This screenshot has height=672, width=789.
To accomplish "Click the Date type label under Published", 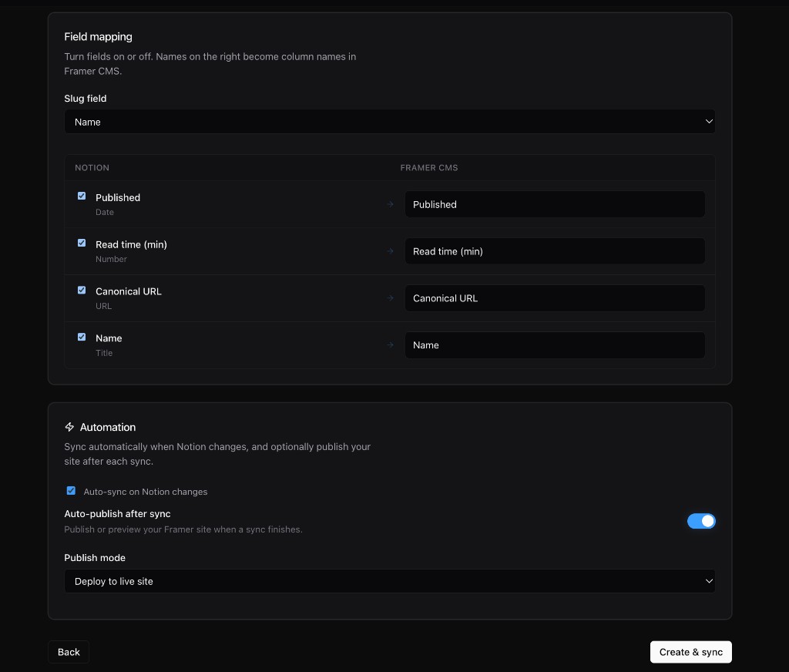I will [x=105, y=212].
